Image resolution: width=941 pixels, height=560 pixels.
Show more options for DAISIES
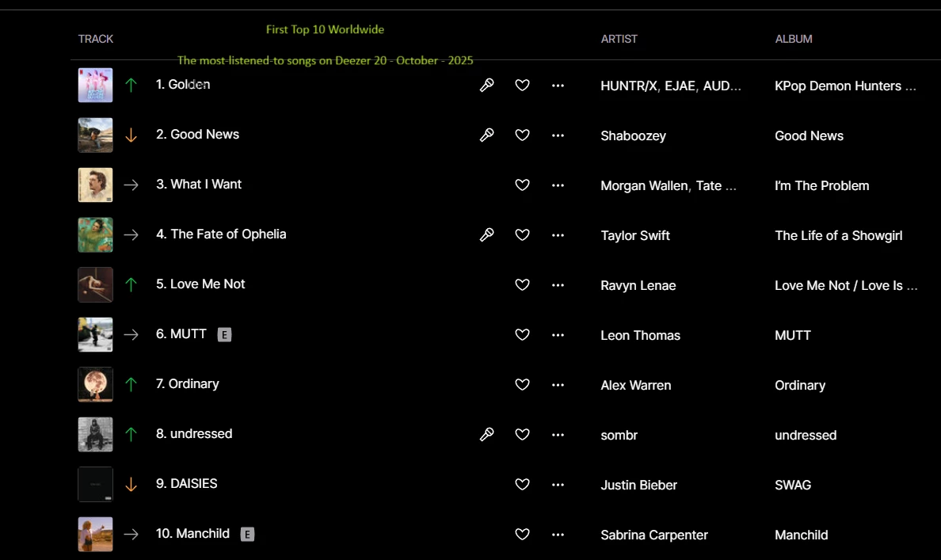coord(558,484)
